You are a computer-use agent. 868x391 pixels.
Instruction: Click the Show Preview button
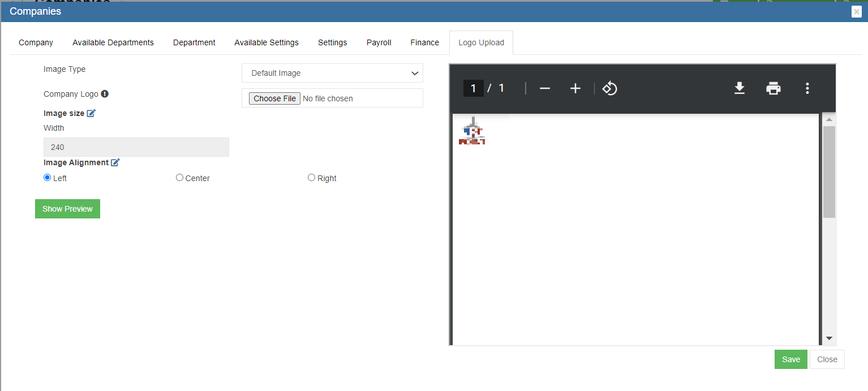tap(67, 209)
